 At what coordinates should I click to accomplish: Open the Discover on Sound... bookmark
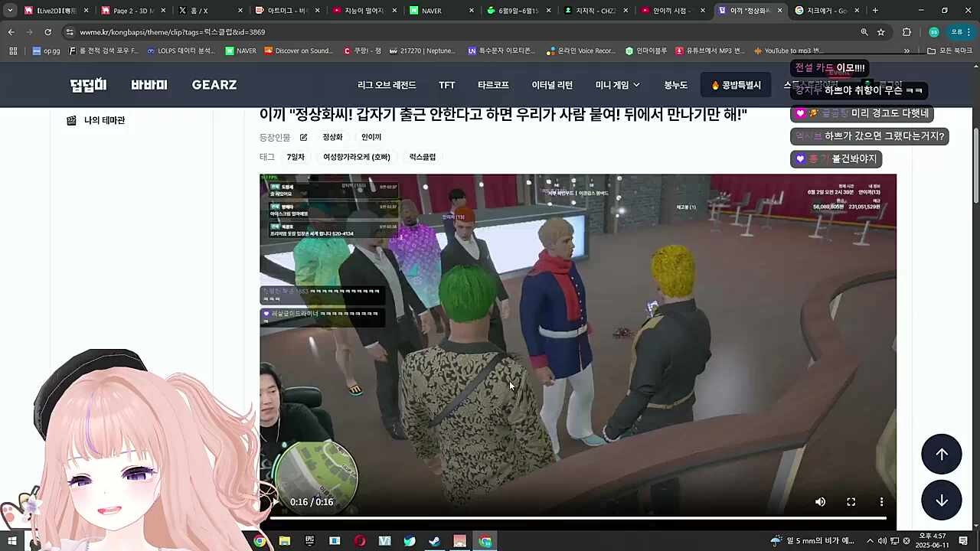[x=299, y=51]
